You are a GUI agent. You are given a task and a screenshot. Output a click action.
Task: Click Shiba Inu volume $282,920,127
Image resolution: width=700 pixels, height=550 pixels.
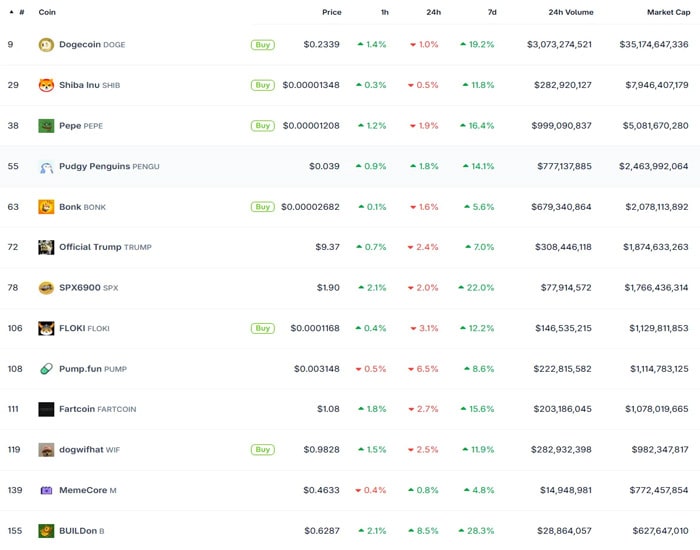[563, 85]
